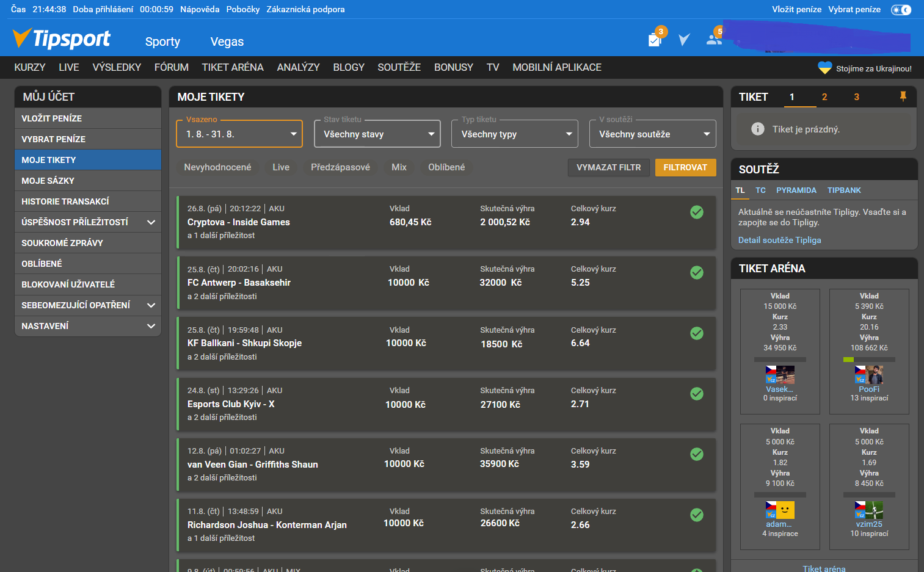Switch to TIPBANK competition tab
The width and height of the screenshot is (924, 572).
click(x=844, y=190)
